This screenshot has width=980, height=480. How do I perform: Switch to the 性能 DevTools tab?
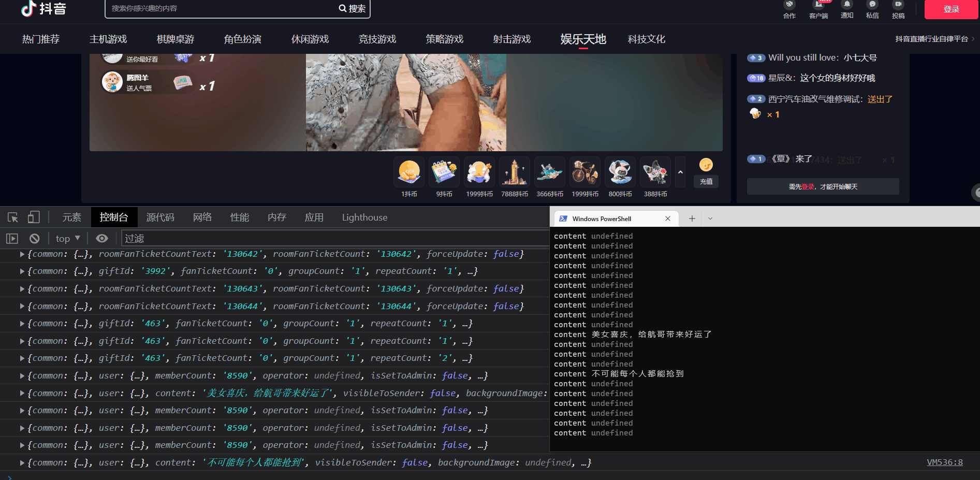pos(240,217)
